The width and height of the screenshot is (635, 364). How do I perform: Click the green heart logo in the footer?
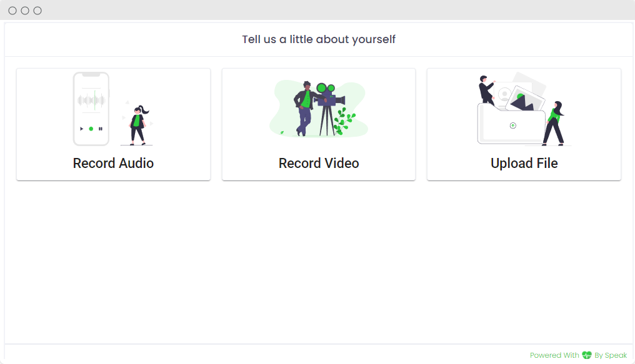click(586, 355)
